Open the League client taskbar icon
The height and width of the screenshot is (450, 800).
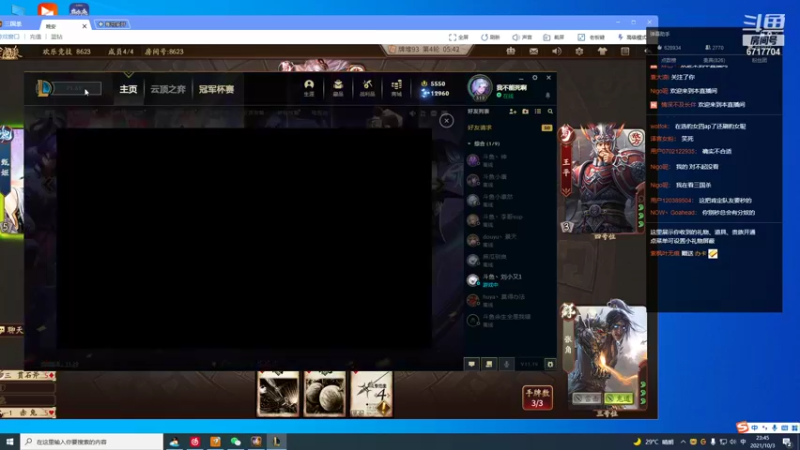click(x=276, y=441)
